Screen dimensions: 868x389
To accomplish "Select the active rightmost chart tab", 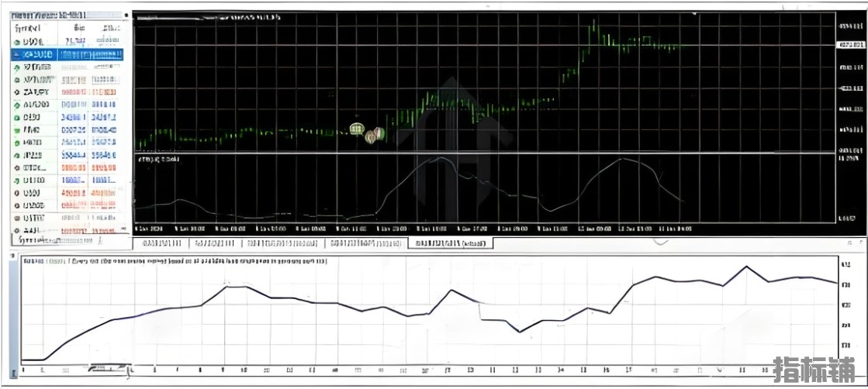I will (x=450, y=243).
